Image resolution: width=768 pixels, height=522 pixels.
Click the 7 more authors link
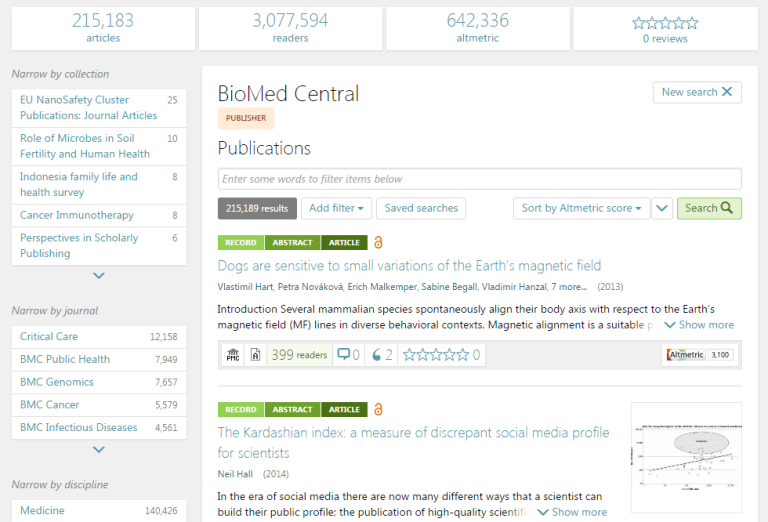pos(569,287)
